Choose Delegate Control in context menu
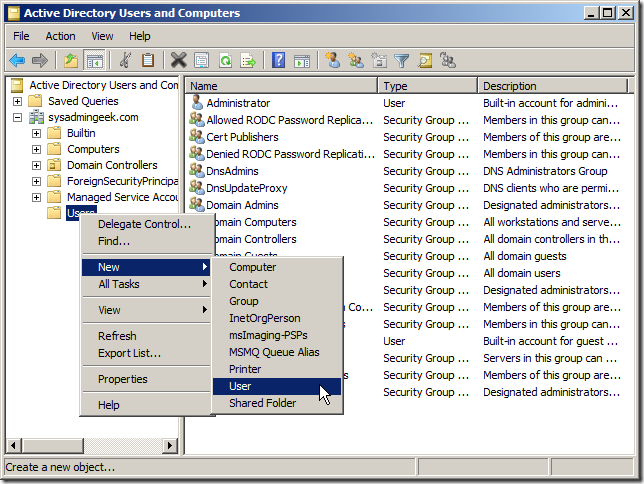Image resolution: width=644 pixels, height=484 pixels. point(146,224)
